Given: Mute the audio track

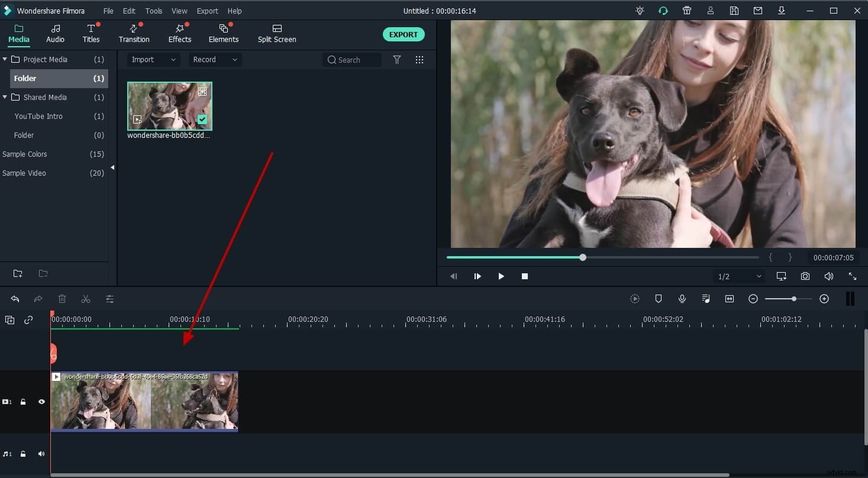Looking at the screenshot, I should (41, 454).
